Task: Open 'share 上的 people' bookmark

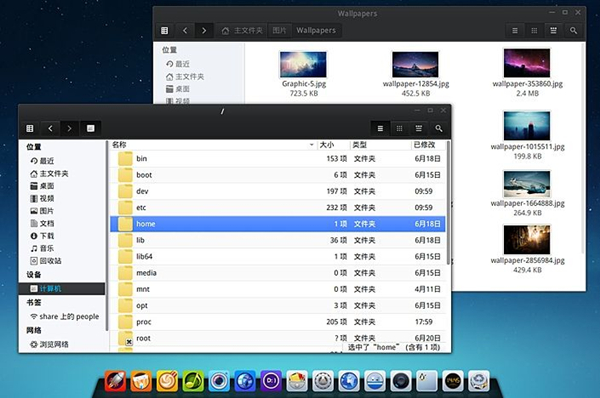Action: [62, 317]
